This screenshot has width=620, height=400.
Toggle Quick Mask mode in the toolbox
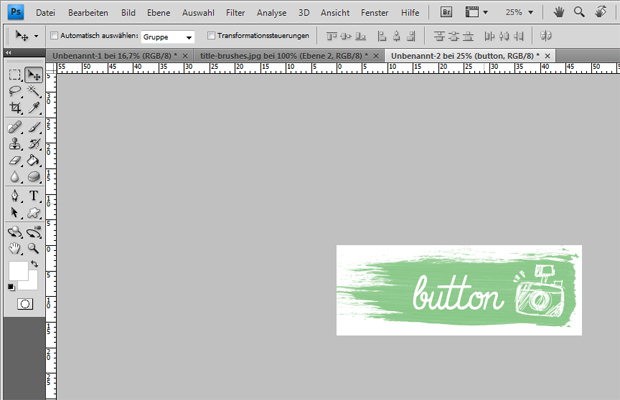24,303
